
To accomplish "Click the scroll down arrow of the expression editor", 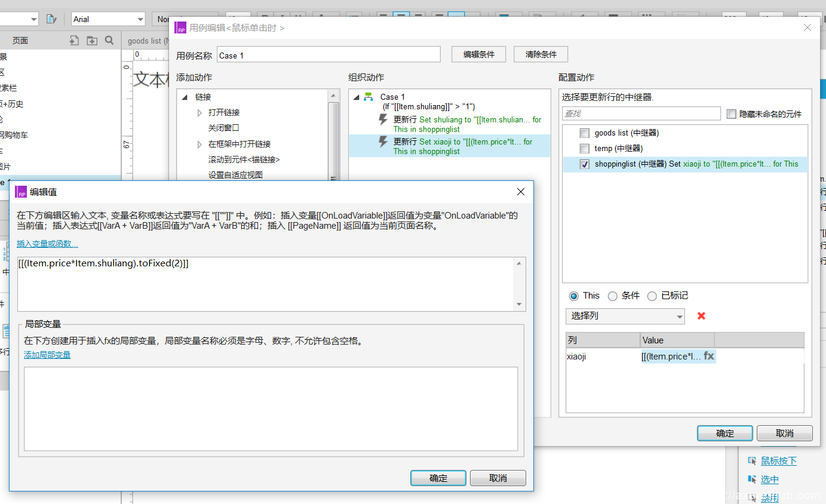I will pyautogui.click(x=520, y=305).
